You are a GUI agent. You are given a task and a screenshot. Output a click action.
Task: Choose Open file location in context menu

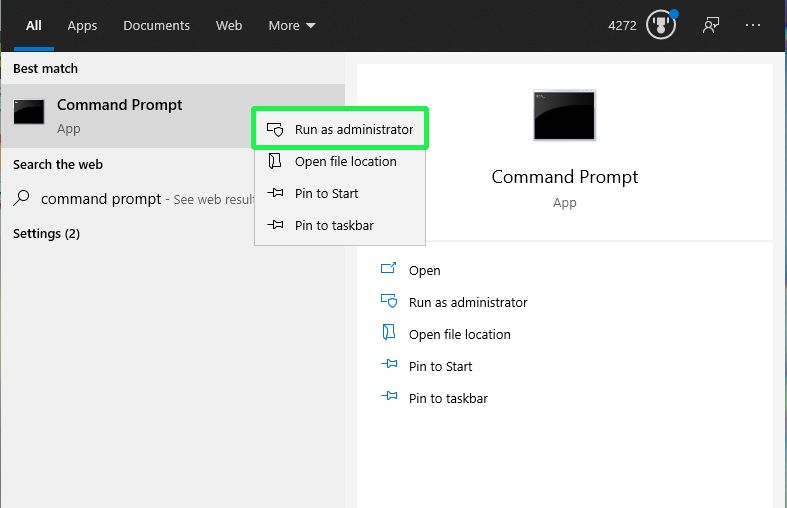[x=340, y=162]
